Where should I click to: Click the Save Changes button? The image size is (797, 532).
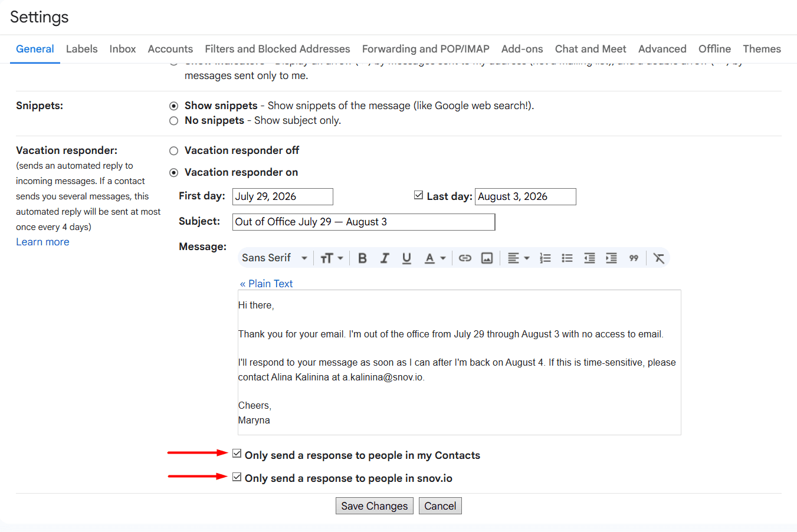(x=375, y=506)
